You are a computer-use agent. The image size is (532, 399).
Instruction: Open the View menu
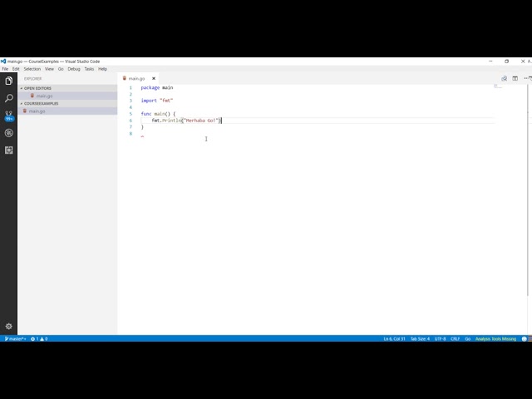[x=50, y=69]
